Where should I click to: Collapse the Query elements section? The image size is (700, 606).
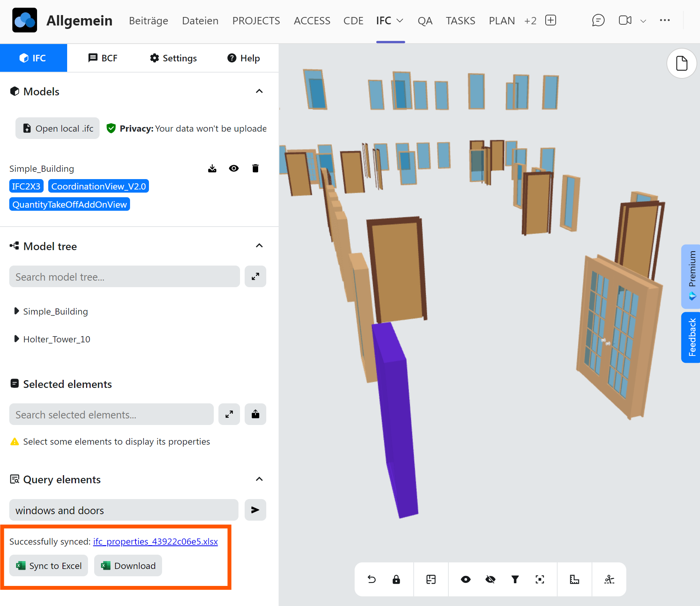pos(259,479)
